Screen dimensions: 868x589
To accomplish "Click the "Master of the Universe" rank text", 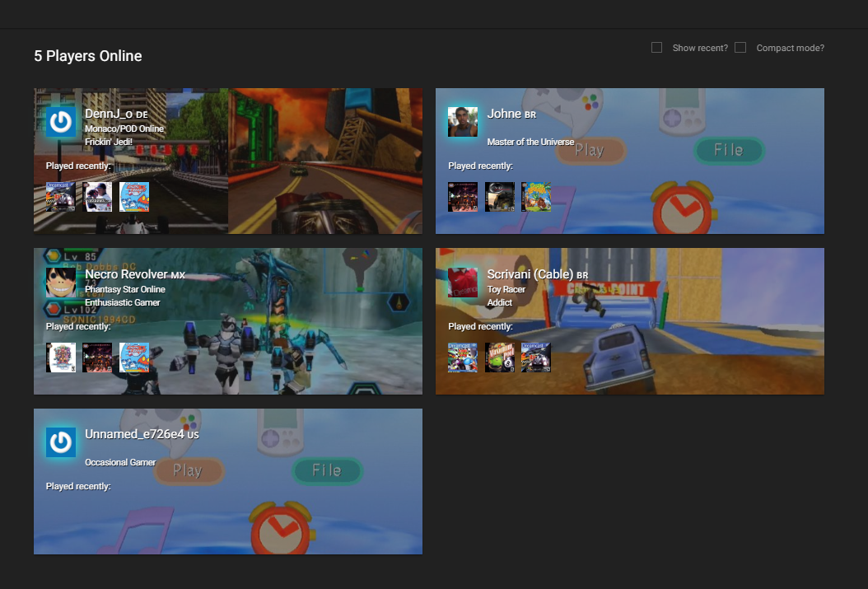I will click(530, 142).
